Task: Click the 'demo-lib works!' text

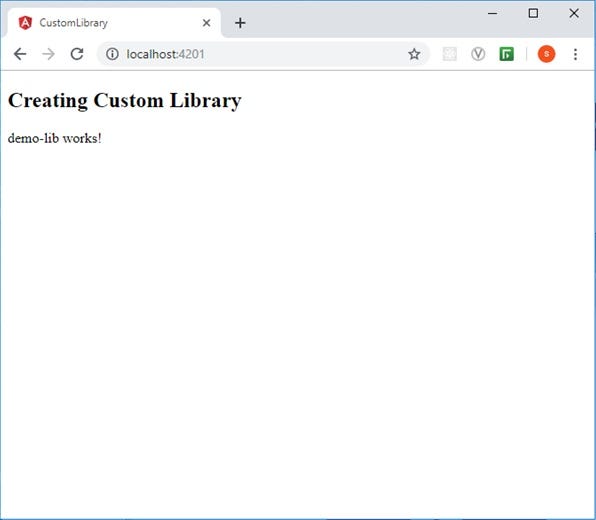Action: 55,138
